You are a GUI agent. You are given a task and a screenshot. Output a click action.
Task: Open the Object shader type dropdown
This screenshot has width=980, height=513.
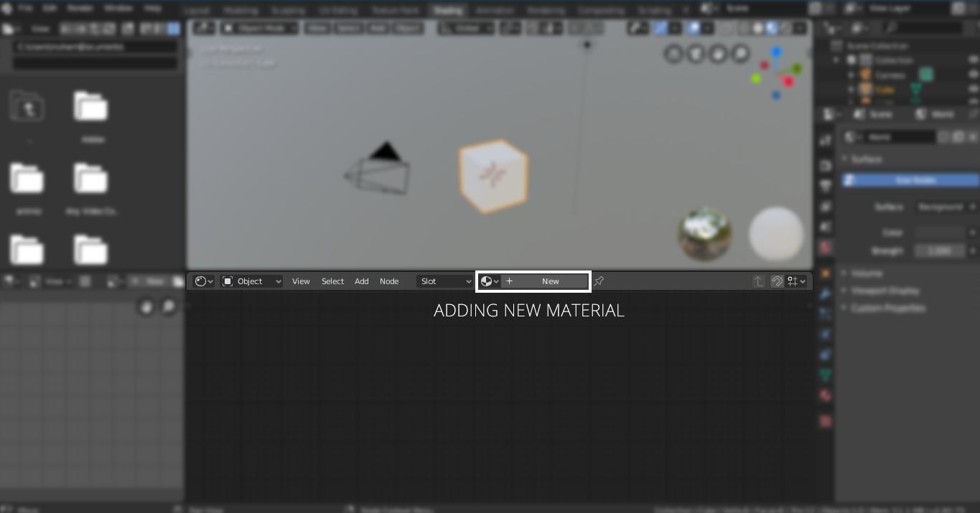pos(251,281)
